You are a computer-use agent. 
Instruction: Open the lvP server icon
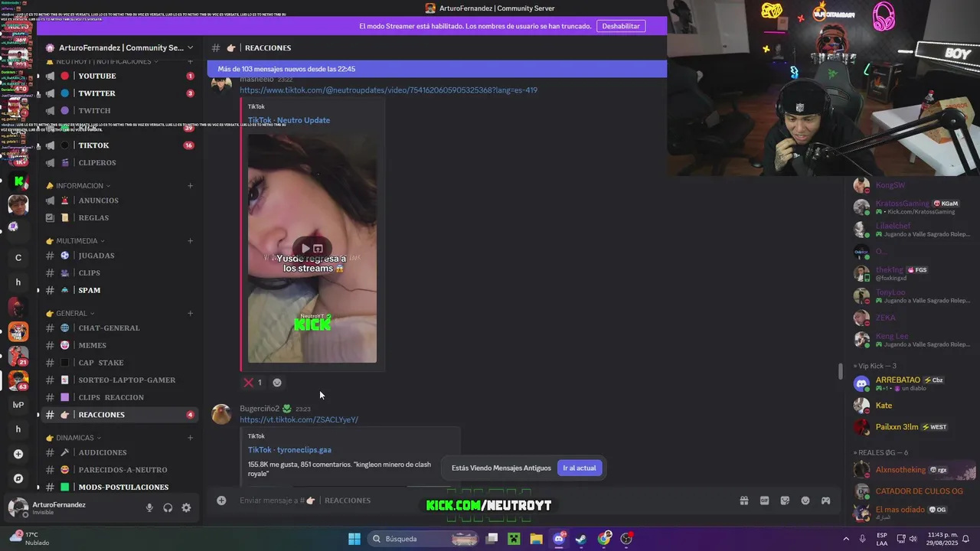[x=18, y=405]
